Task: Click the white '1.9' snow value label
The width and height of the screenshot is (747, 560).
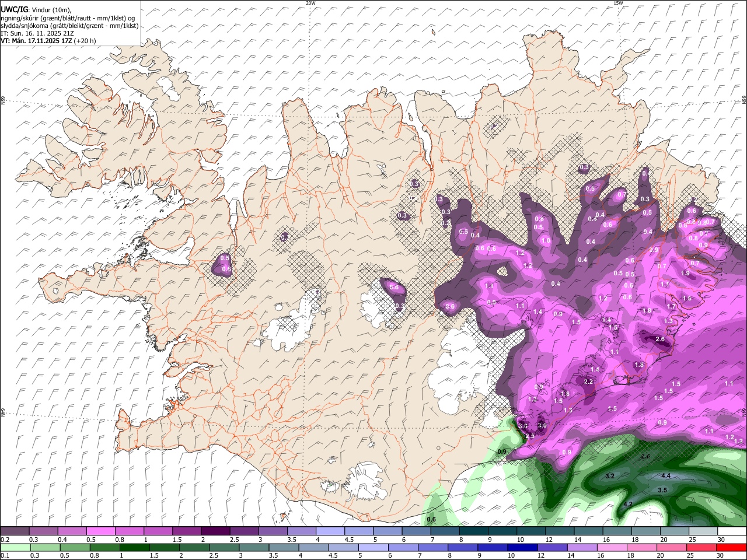Action: pos(686,273)
